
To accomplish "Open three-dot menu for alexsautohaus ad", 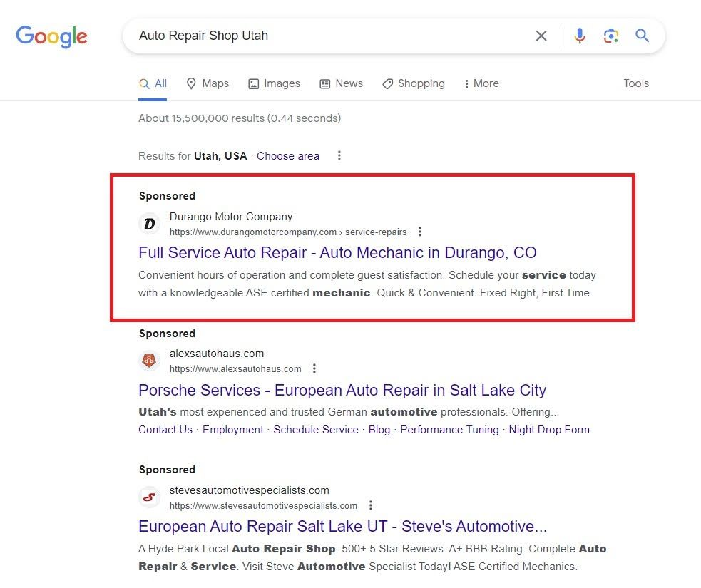I will point(314,368).
